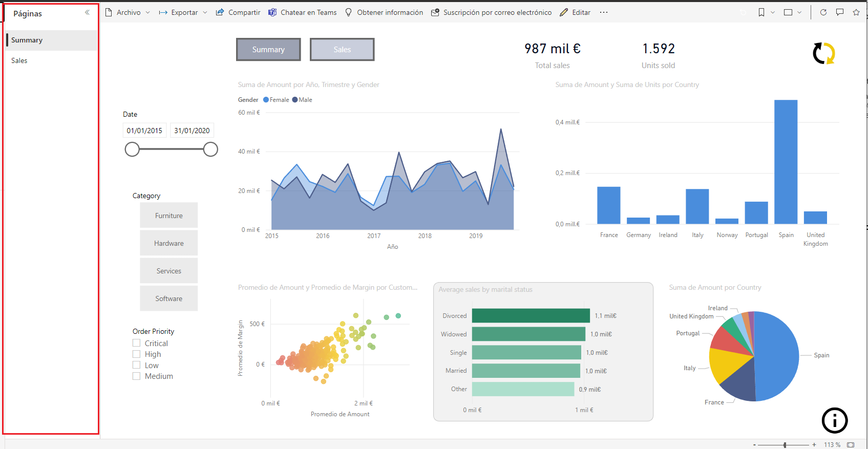
Task: Click Compartir in the top menu
Action: (x=238, y=12)
